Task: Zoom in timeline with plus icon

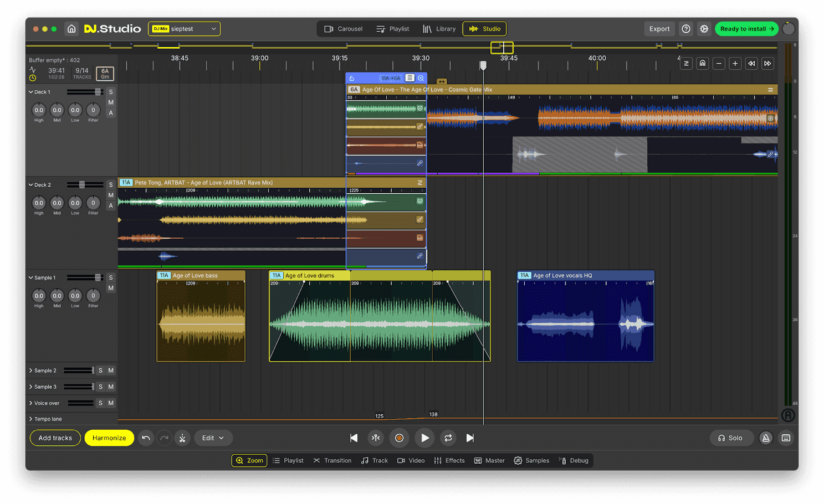Action: tap(735, 64)
